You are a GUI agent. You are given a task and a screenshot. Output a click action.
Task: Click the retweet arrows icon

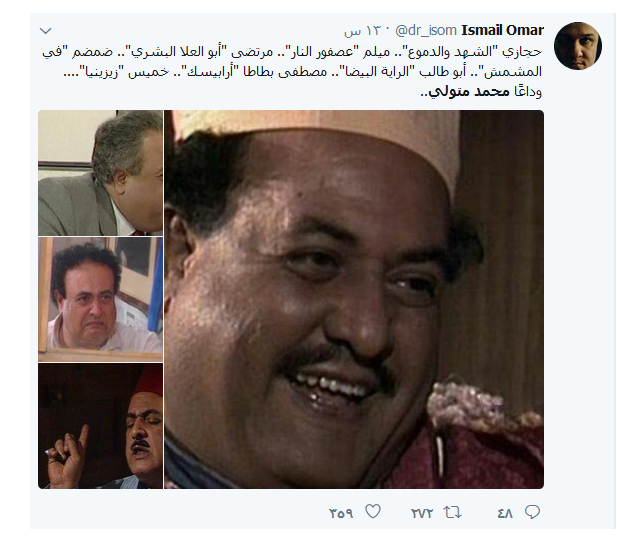point(452,512)
